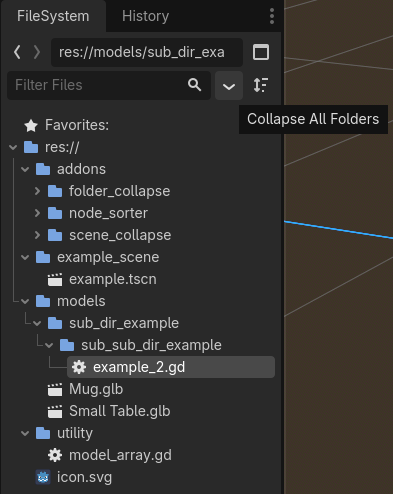Click the sub_sub_dir_example folder icon
The width and height of the screenshot is (393, 494).
point(67,345)
